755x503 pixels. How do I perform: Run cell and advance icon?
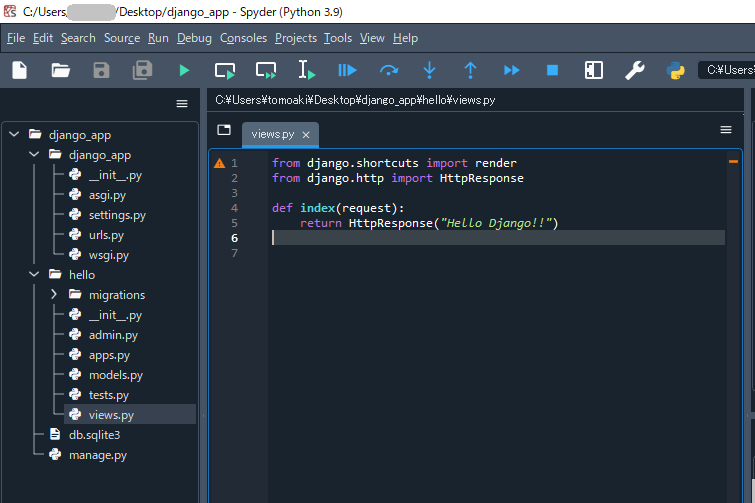[266, 71]
